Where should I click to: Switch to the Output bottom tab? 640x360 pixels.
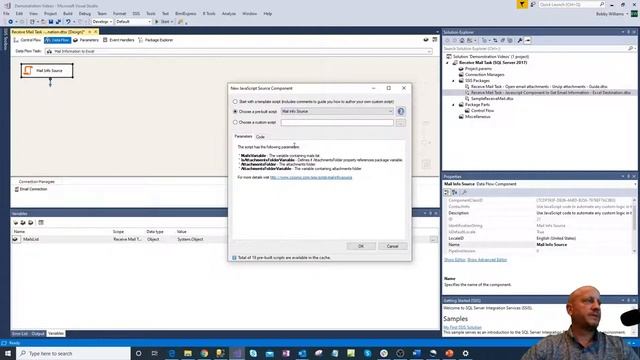[x=38, y=334]
